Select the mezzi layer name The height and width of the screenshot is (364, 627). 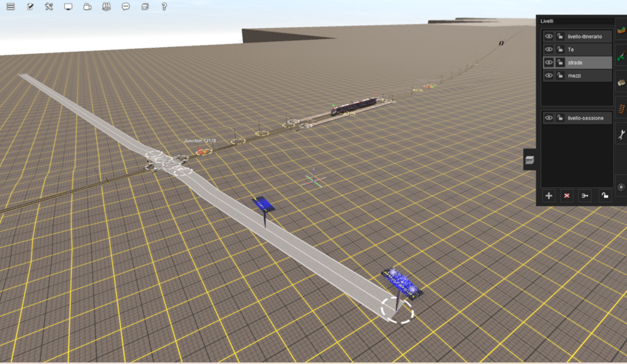coord(574,76)
